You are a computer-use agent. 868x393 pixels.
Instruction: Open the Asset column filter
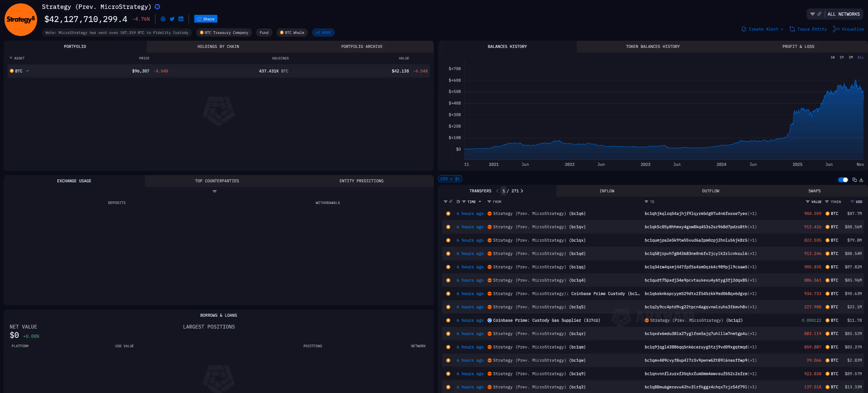11,58
